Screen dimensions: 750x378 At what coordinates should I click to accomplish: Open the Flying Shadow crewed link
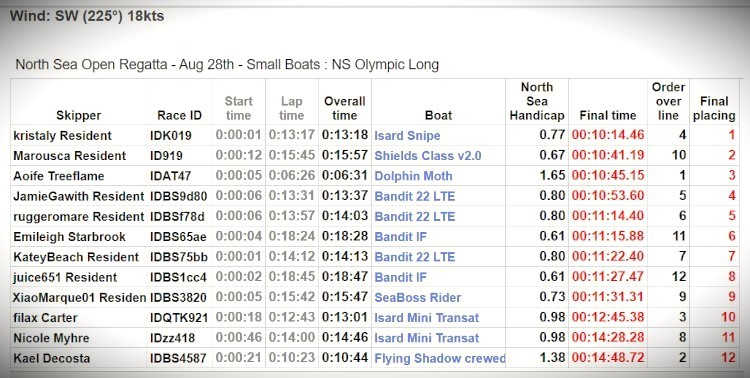pyautogui.click(x=440, y=358)
